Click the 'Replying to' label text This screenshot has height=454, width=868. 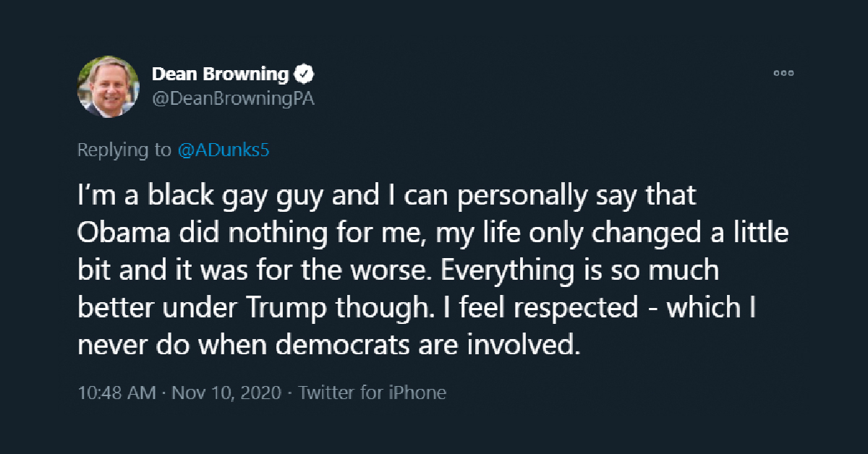pos(124,150)
